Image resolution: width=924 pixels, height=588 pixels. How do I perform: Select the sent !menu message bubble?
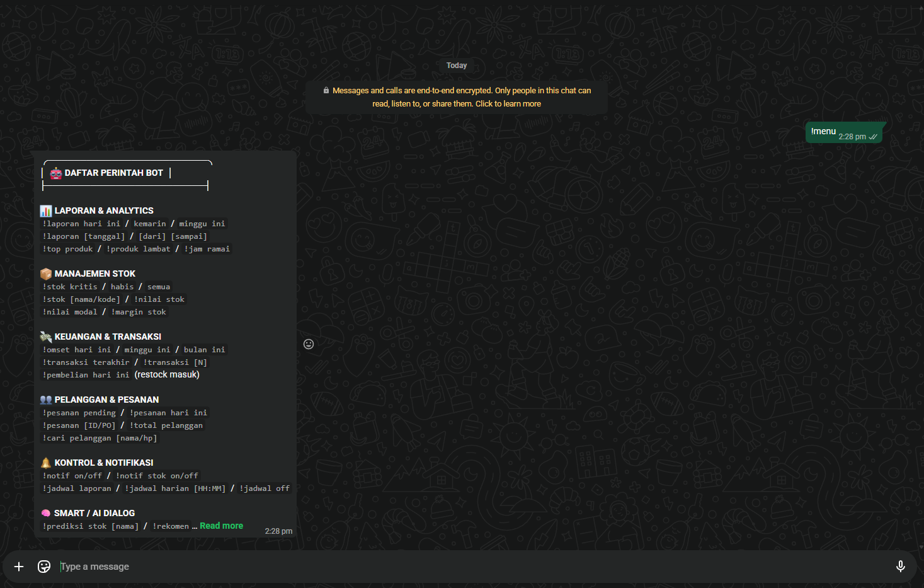(x=844, y=132)
